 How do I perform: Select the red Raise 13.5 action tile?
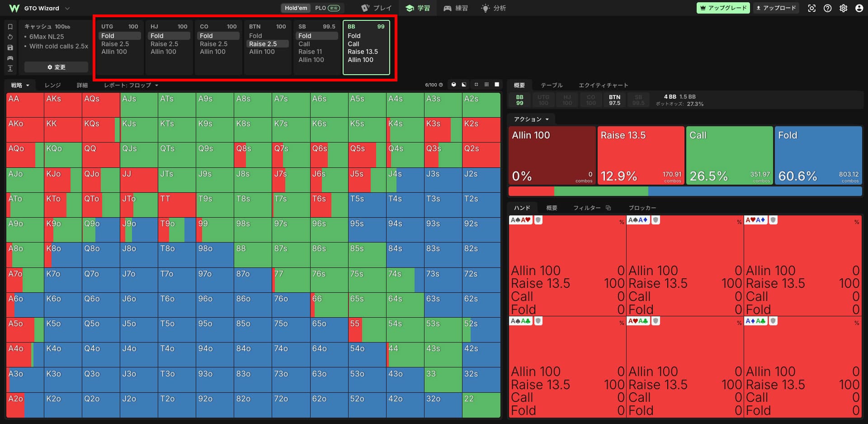tap(641, 155)
